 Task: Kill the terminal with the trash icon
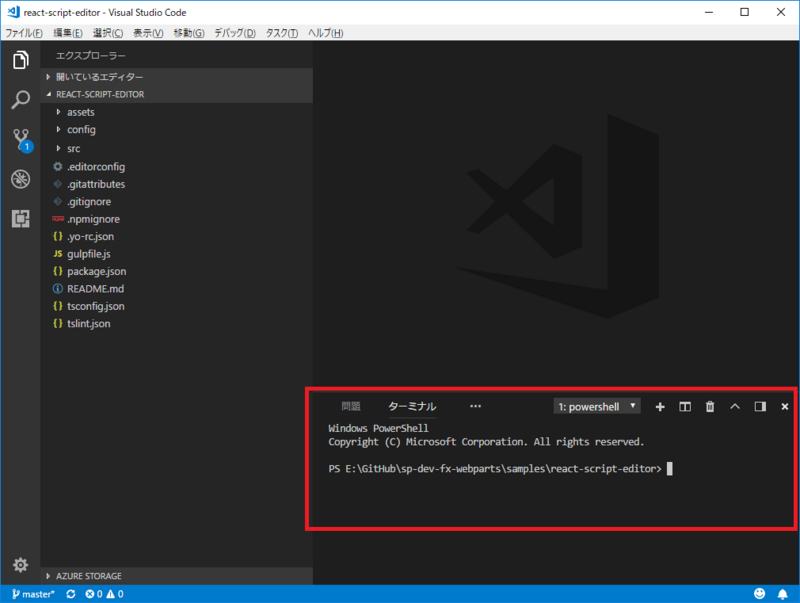(x=710, y=407)
